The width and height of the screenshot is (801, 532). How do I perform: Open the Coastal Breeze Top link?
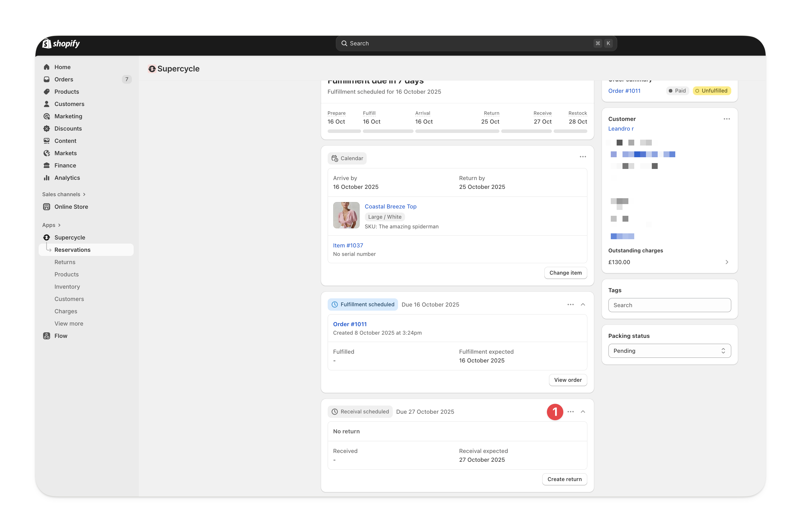click(x=390, y=207)
